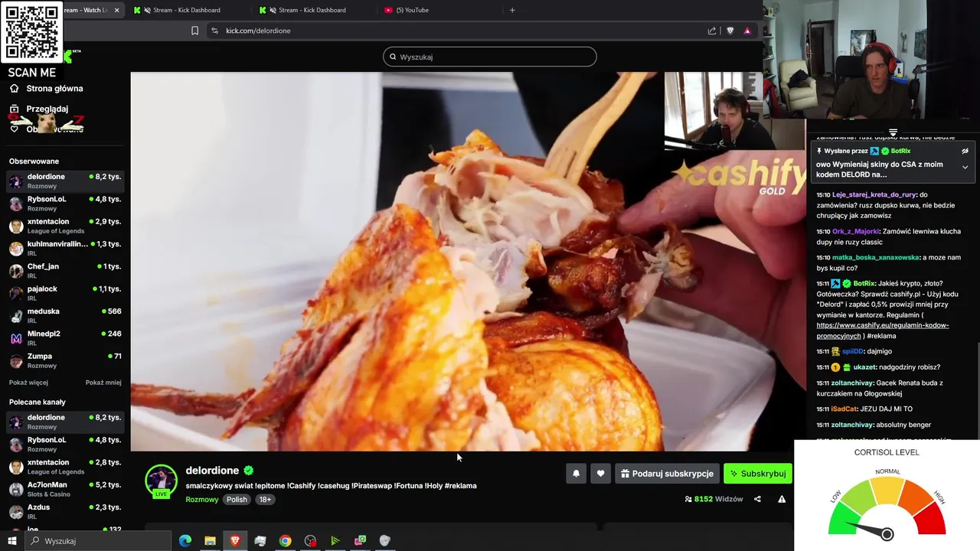The width and height of the screenshot is (980, 551).
Task: Open the Windows Start menu
Action: click(x=11, y=541)
